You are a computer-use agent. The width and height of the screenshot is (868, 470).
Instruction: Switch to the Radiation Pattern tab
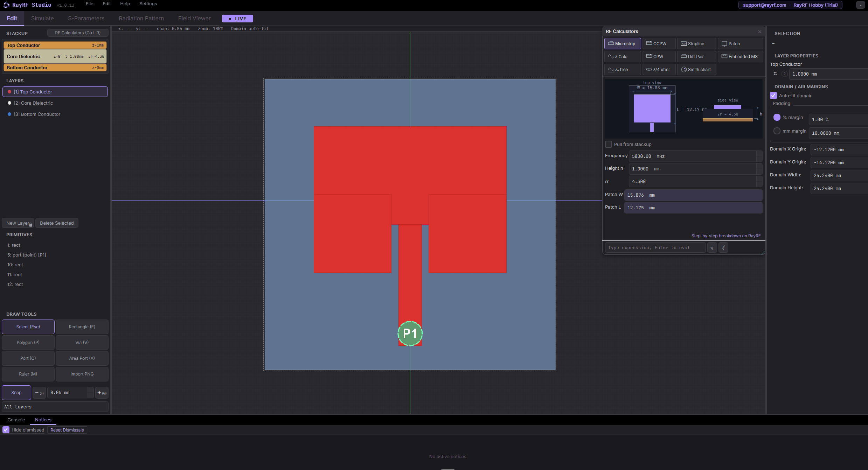pos(141,19)
